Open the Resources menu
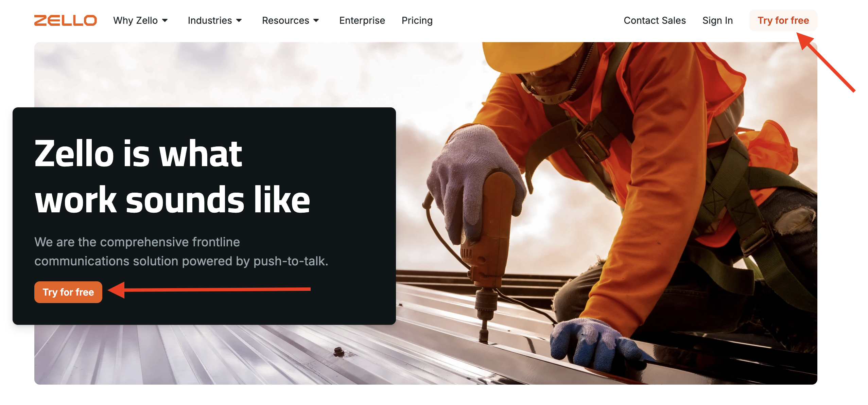This screenshot has width=868, height=405. (291, 20)
